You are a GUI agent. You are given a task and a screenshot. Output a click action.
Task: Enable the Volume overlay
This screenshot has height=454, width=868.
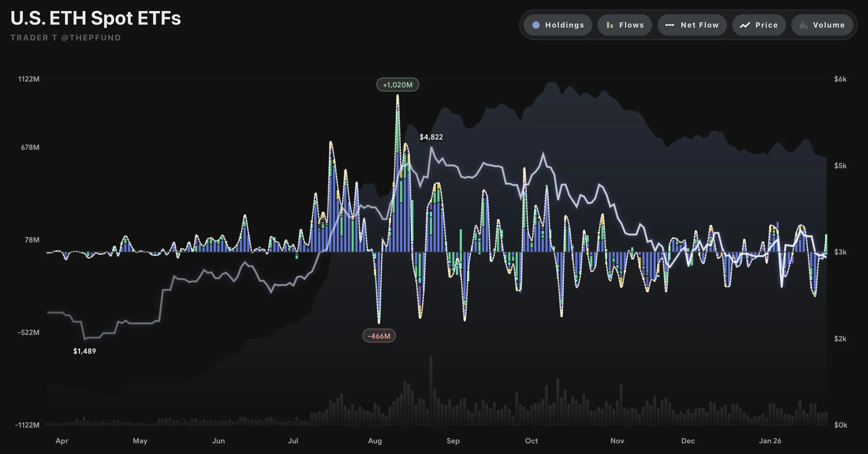822,25
